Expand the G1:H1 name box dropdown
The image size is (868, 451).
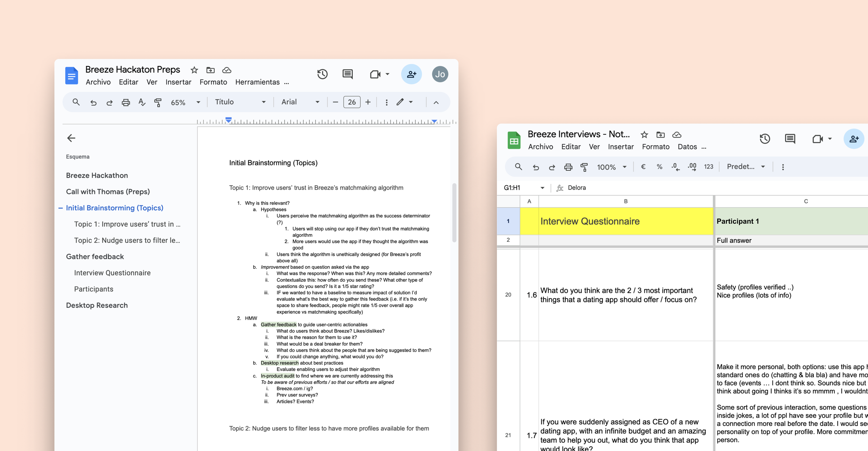click(542, 188)
